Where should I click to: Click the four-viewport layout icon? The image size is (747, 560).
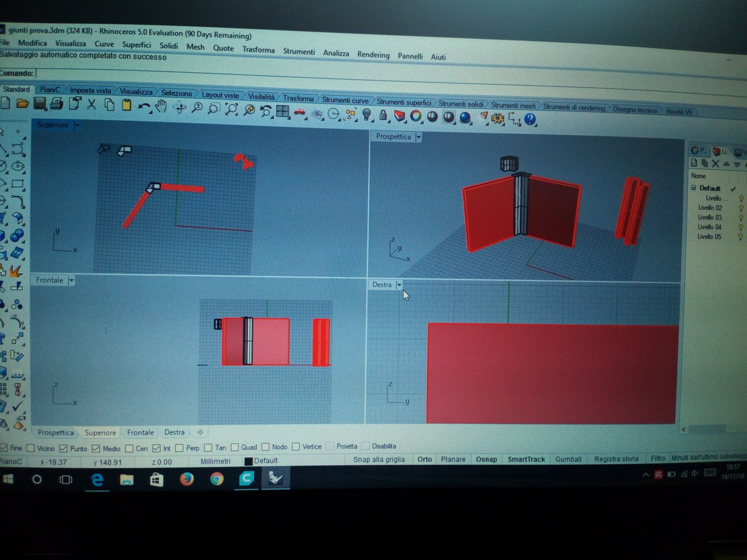coord(283,111)
